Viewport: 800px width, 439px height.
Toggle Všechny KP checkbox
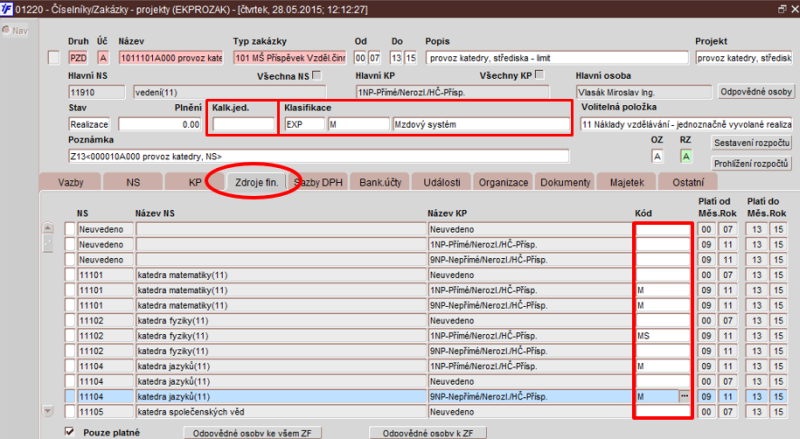(540, 75)
